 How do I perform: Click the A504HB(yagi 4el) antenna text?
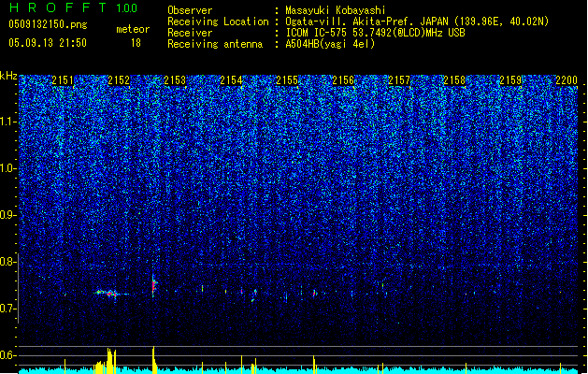(330, 44)
